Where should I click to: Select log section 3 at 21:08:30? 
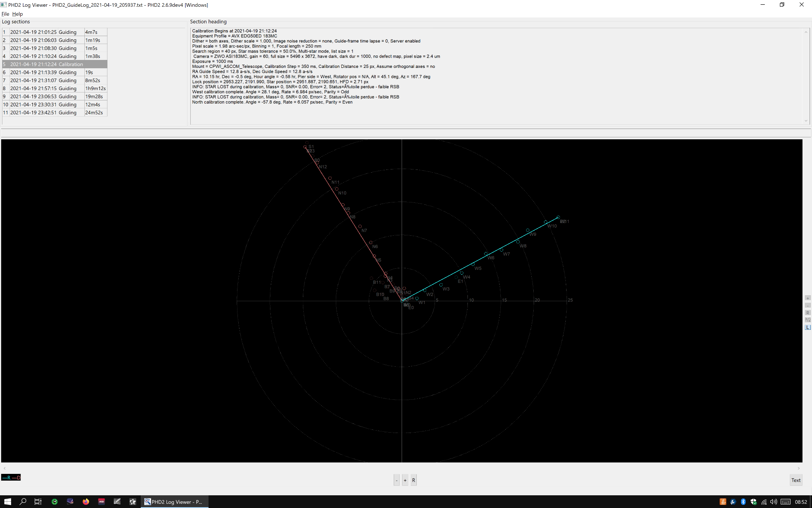(x=54, y=48)
